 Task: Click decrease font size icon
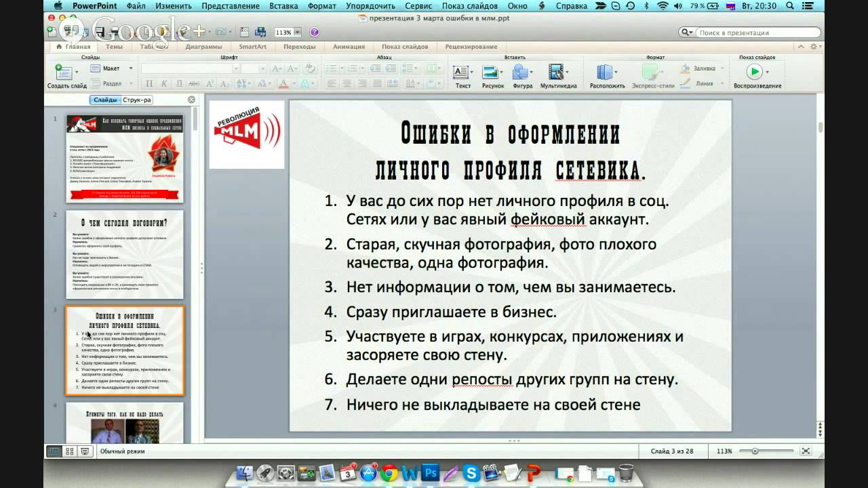click(x=292, y=68)
